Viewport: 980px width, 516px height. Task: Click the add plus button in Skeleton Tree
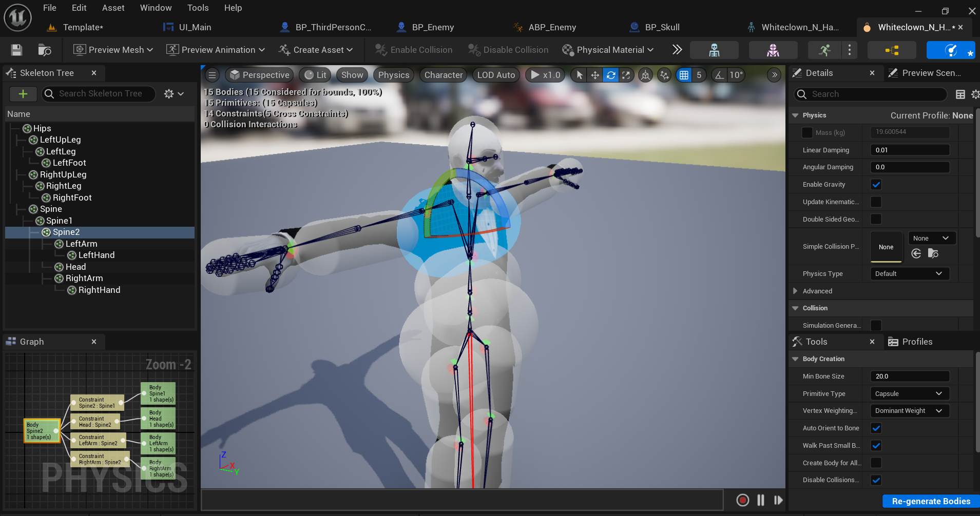click(23, 94)
